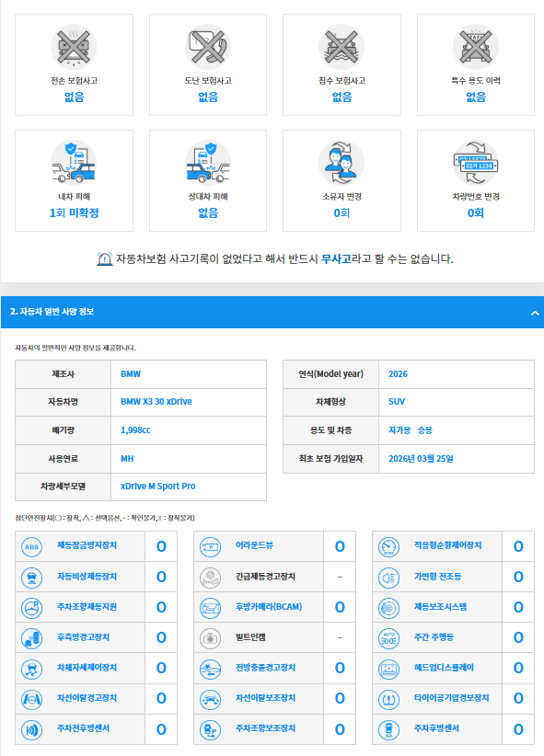Click the 어라운드뷰 icon
This screenshot has width=544, height=756.
click(211, 546)
